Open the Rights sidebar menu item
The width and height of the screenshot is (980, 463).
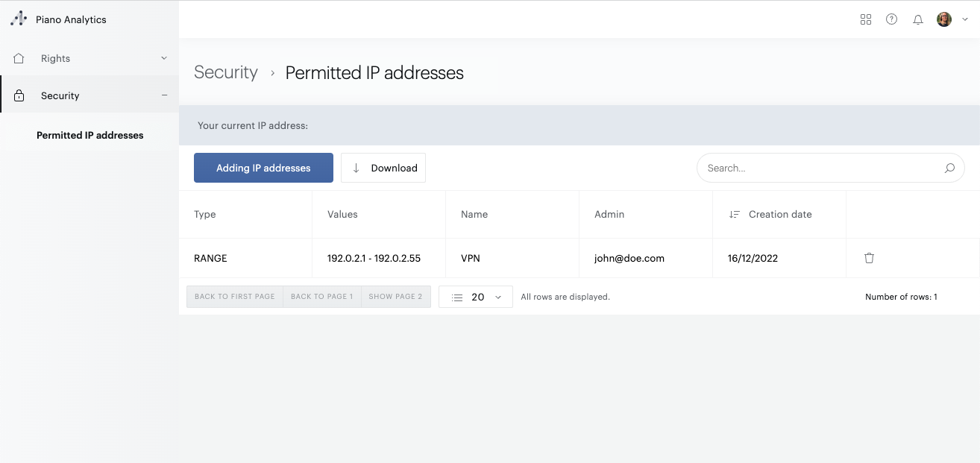click(56, 58)
